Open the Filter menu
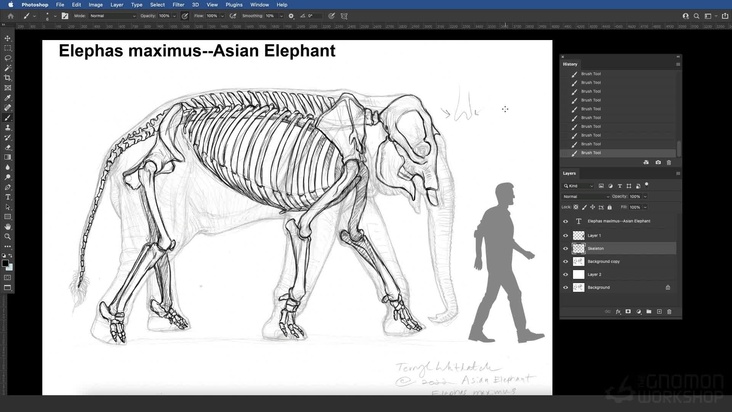 (178, 5)
